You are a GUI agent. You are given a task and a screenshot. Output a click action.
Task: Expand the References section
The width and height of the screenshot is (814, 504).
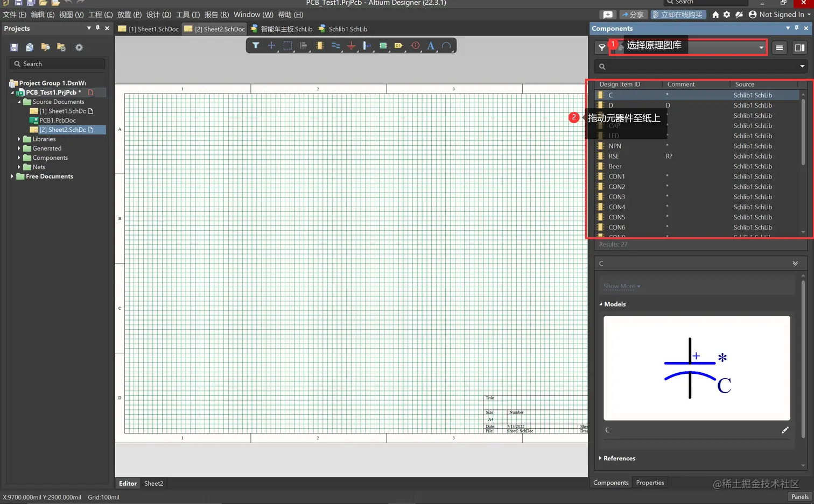(600, 458)
